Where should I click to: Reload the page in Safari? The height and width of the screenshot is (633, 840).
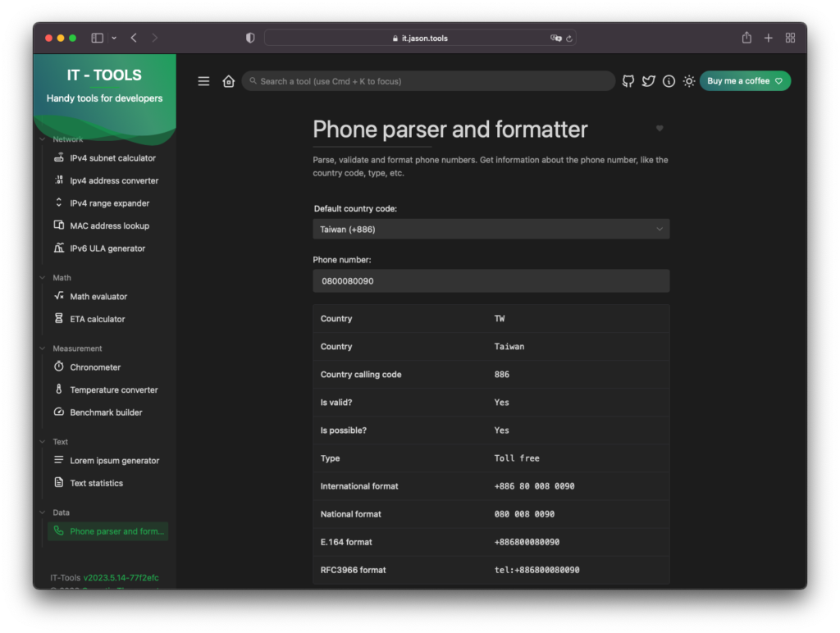(x=569, y=38)
